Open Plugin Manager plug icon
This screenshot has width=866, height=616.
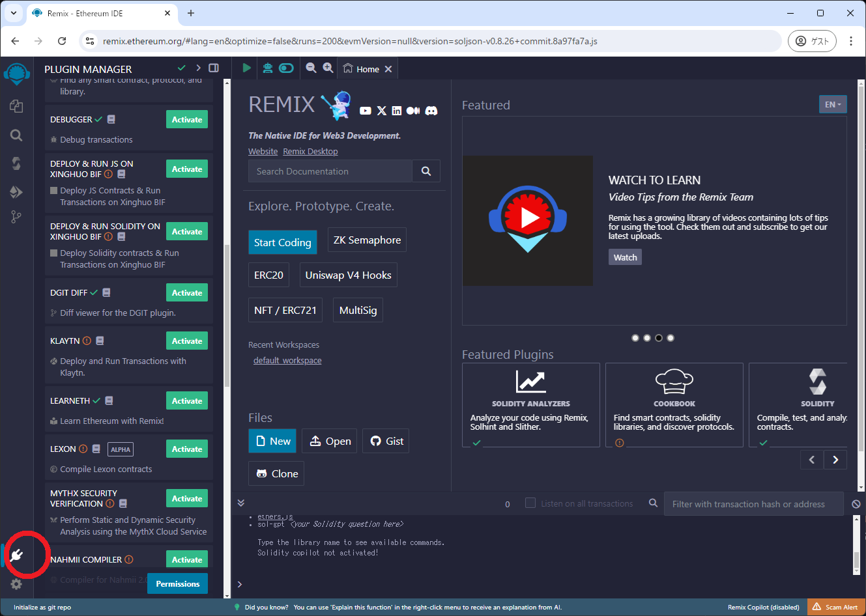(17, 555)
